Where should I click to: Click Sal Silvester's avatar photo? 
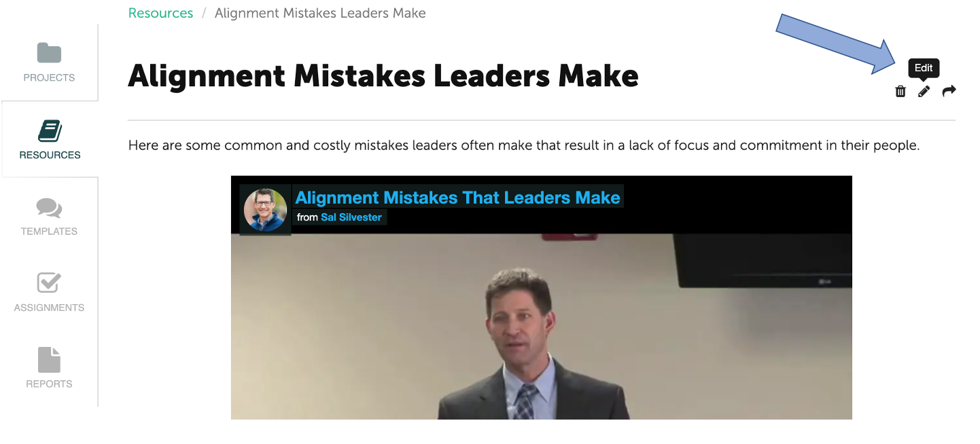[265, 210]
